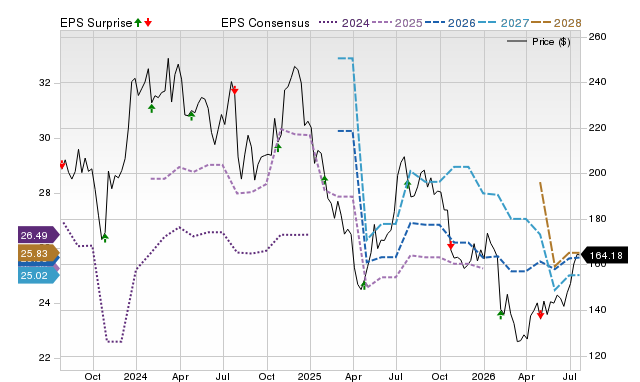Click the 120 label on the right price axis
Viewport: 640px width, 382px height.
(597, 355)
